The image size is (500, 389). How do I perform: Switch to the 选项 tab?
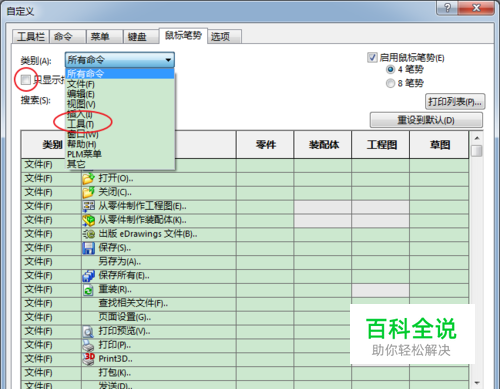tap(224, 36)
